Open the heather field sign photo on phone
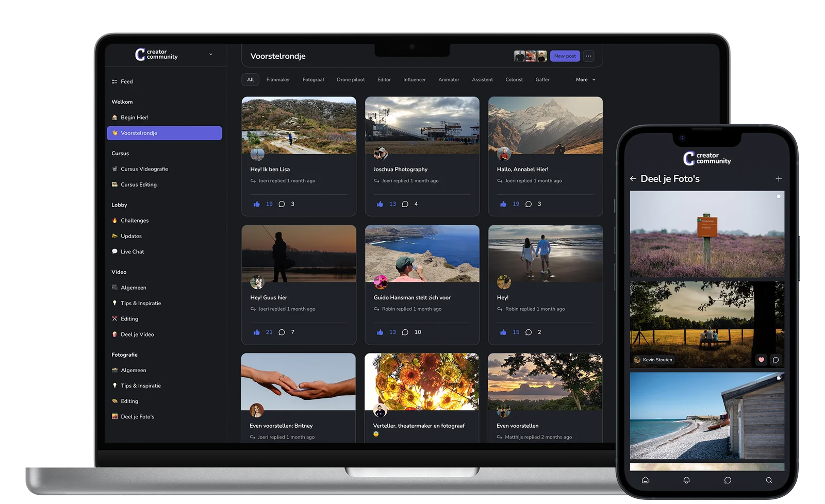This screenshot has width=825, height=504. [707, 234]
